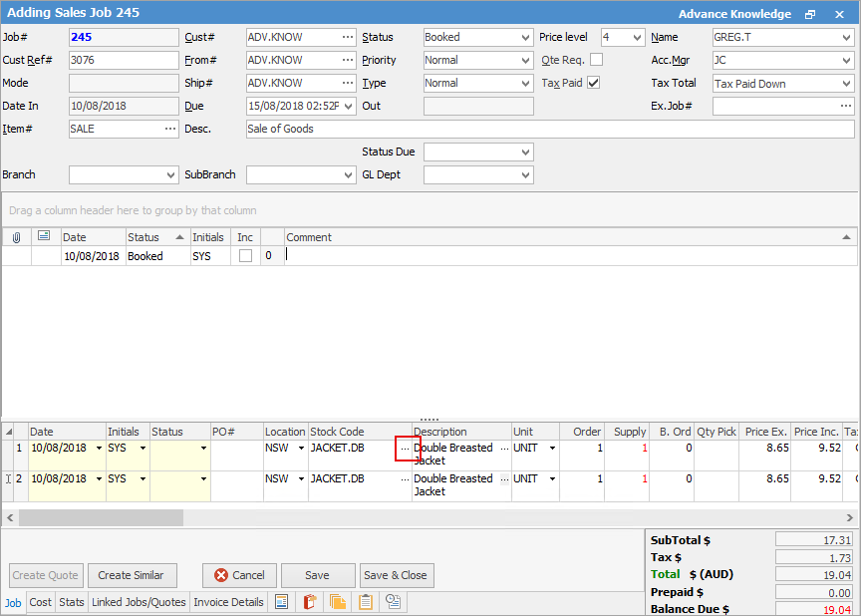Untick the Tax Paid checkbox
Screen dimensions: 861x616
pyautogui.click(x=594, y=83)
